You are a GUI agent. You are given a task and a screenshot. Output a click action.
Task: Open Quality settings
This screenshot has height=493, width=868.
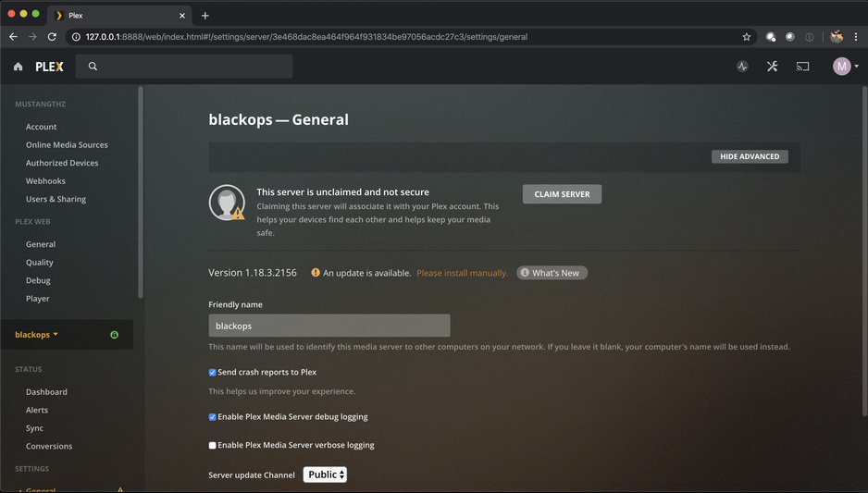[40, 263]
